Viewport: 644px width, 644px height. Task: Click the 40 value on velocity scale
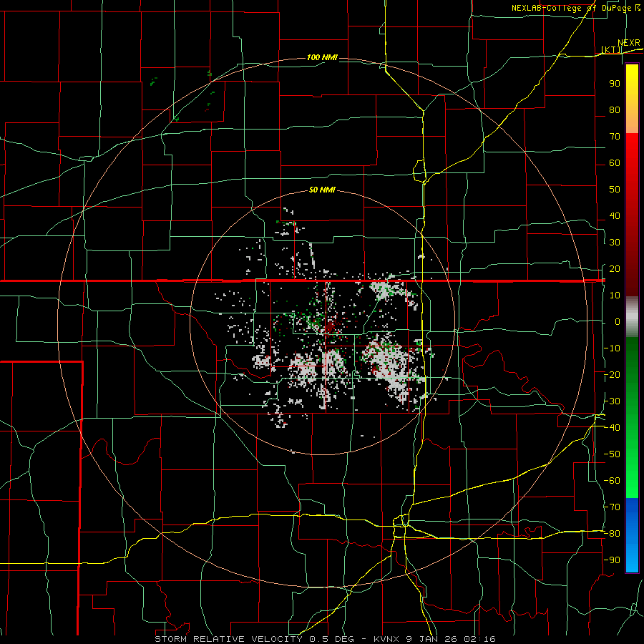615,216
